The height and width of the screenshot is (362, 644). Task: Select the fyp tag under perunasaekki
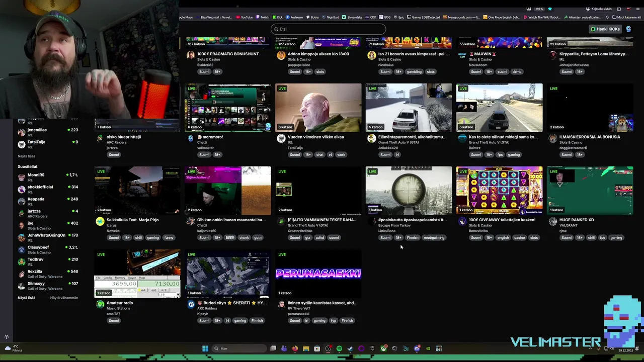point(333,321)
